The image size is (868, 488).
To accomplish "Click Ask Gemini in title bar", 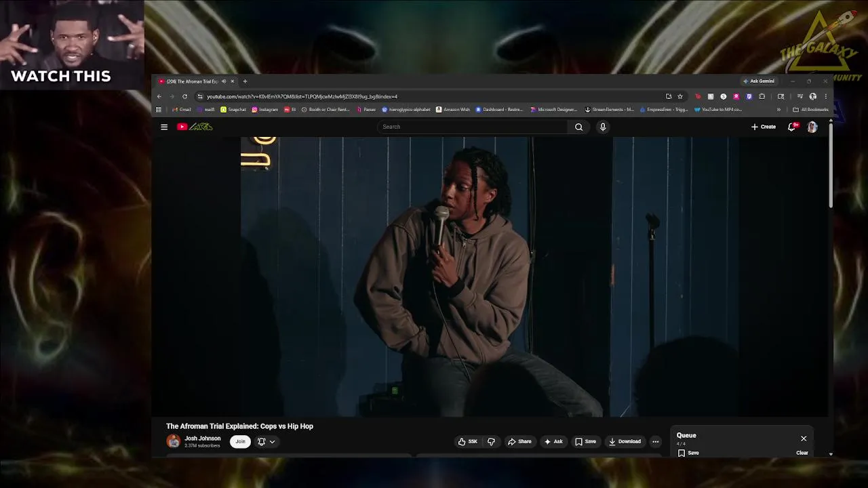I will [758, 81].
